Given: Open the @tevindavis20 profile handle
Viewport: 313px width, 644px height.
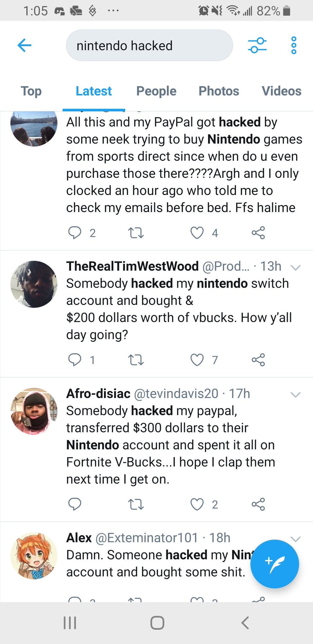Looking at the screenshot, I should pos(176,394).
